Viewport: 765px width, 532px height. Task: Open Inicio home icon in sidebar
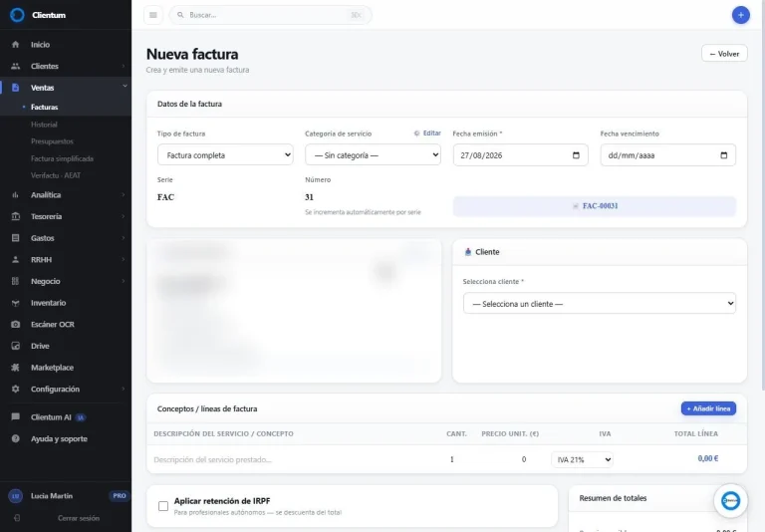tap(16, 45)
